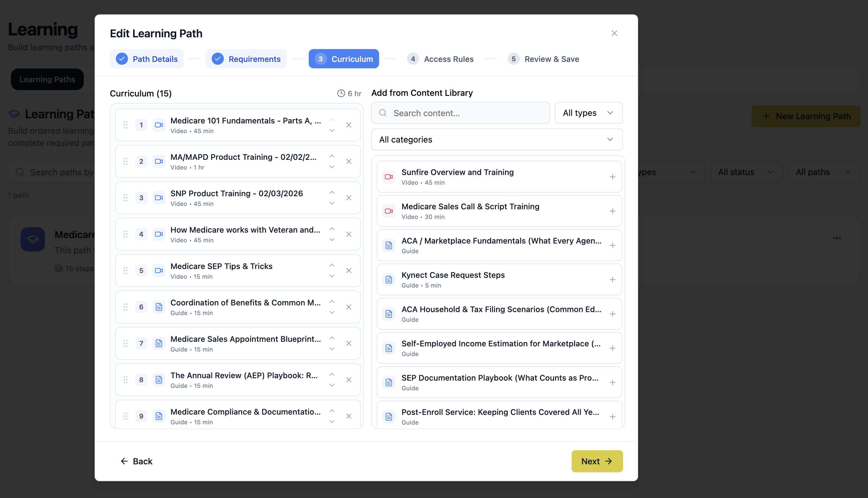Remove Medicare SEP Tips & Tricks step
868x498 pixels.
pos(348,271)
